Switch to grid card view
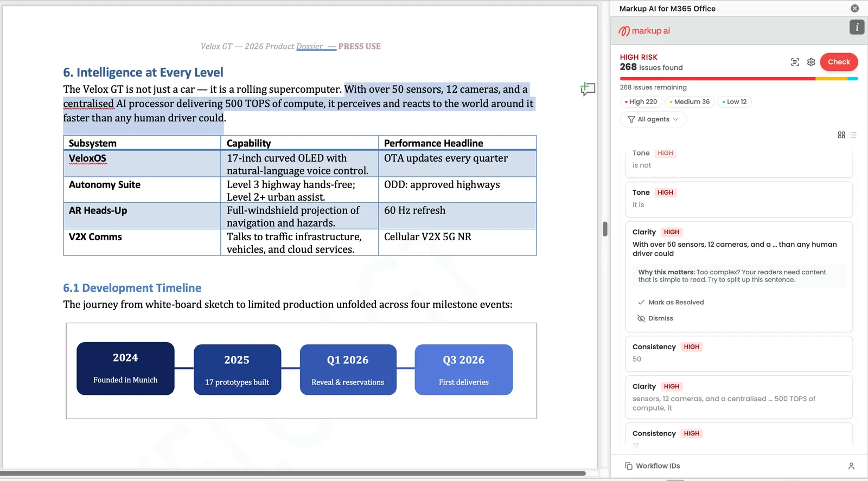 tap(841, 135)
